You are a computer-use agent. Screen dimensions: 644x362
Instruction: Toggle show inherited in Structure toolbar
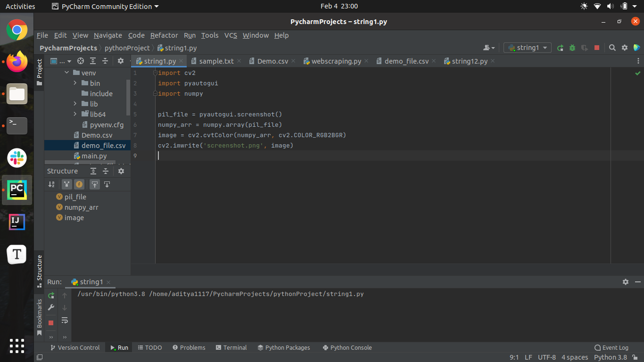click(x=66, y=184)
